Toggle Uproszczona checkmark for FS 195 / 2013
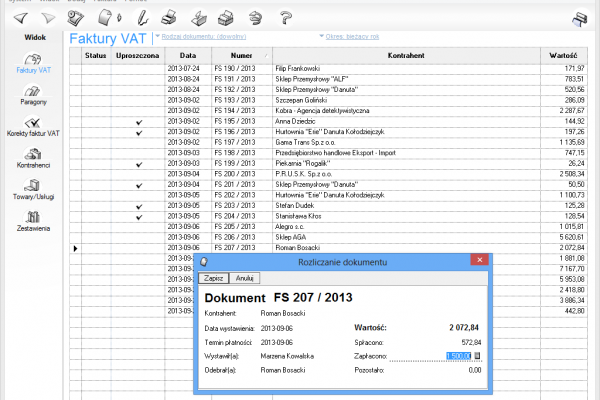The image size is (600, 400). tap(139, 121)
